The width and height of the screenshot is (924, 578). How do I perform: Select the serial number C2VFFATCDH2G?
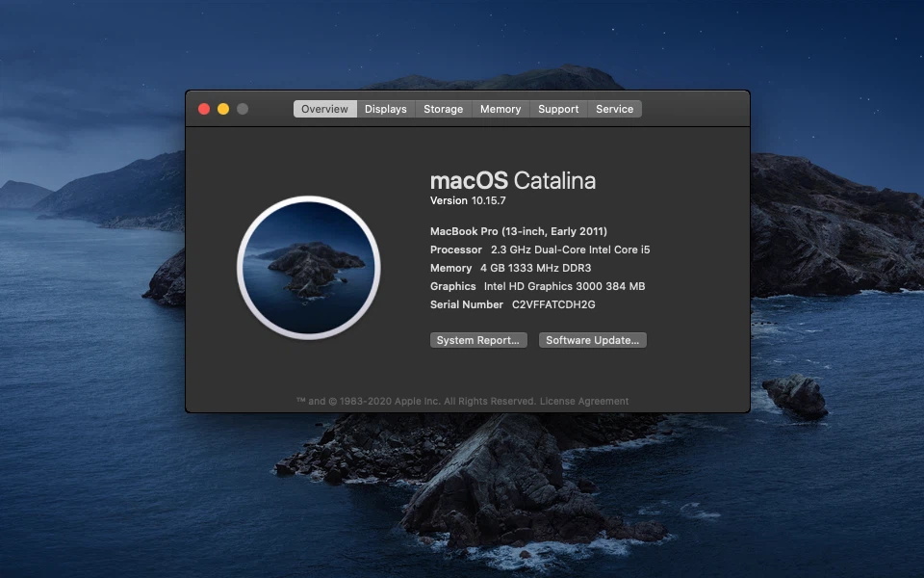[553, 304]
